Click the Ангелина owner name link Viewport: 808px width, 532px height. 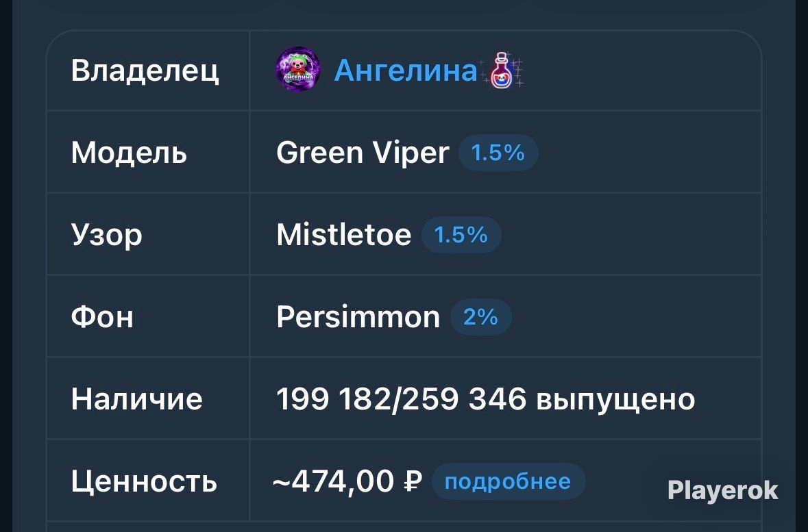tap(406, 71)
